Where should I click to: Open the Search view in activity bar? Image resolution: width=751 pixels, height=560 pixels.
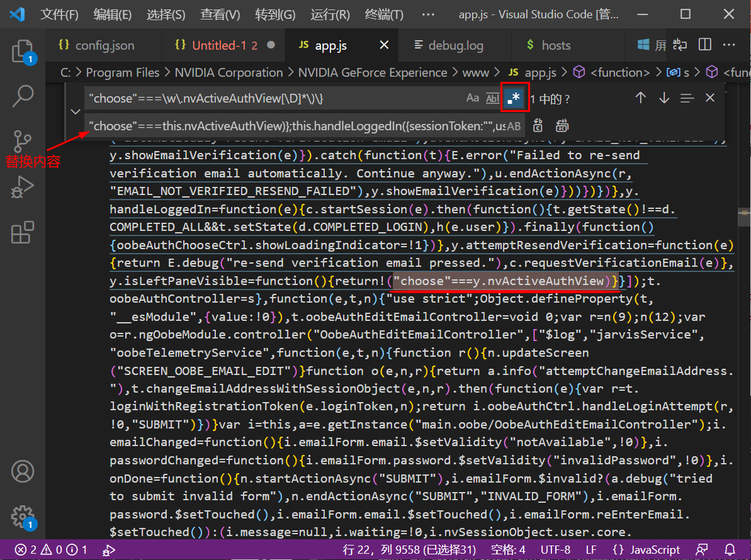coord(23,96)
